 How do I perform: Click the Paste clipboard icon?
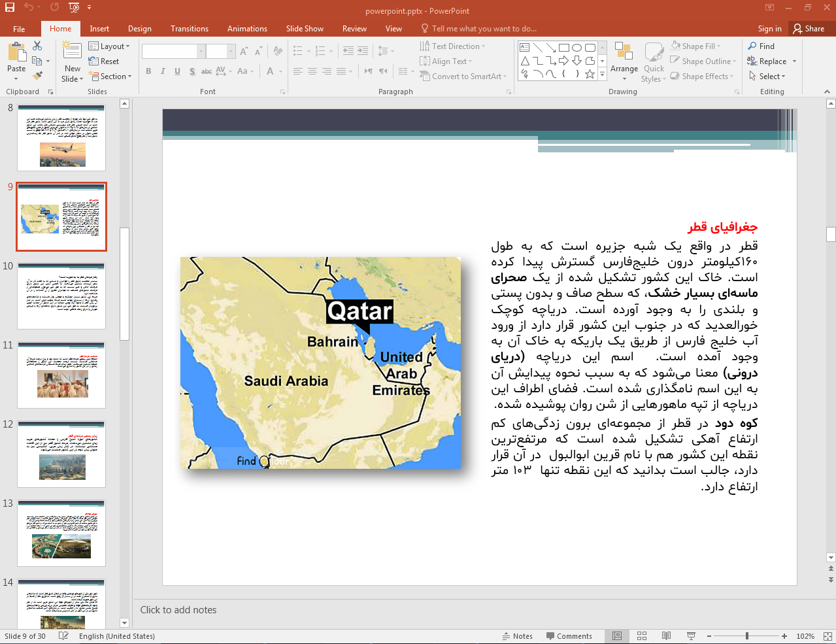16,54
